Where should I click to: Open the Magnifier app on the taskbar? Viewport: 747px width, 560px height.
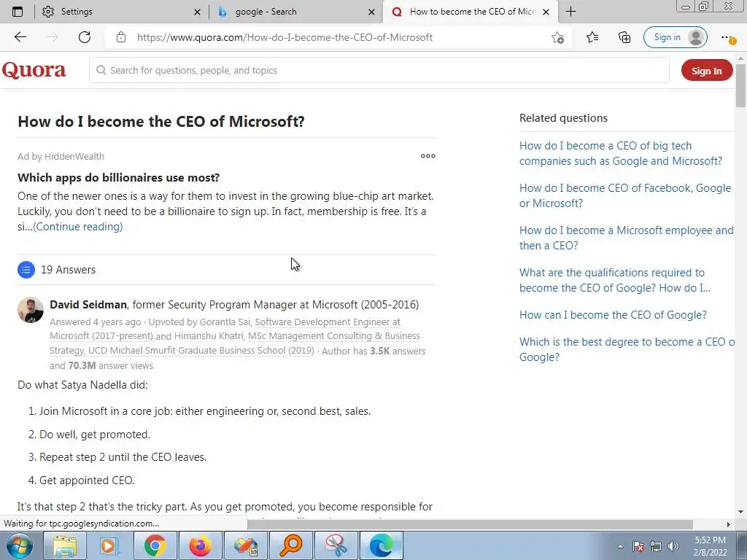[290, 545]
